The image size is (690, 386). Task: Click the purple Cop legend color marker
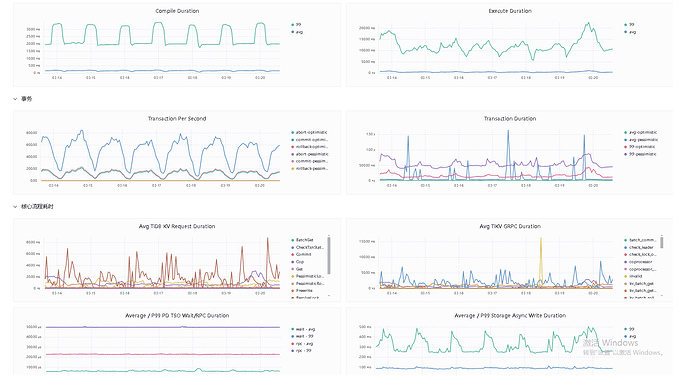click(x=293, y=262)
